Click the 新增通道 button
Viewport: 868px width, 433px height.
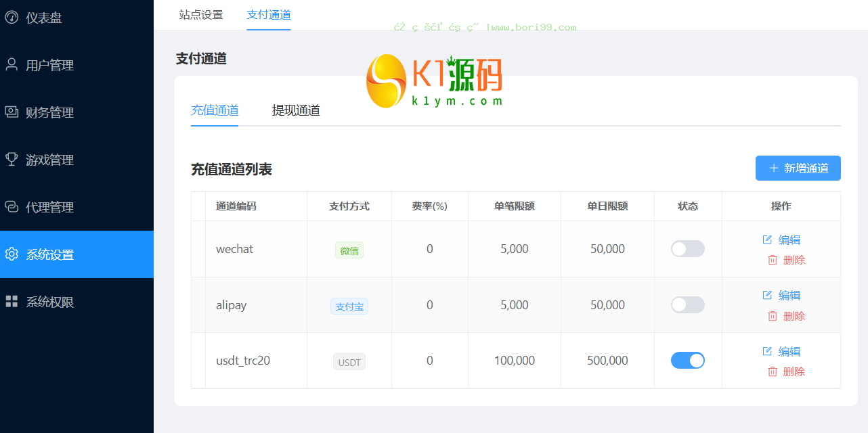[x=798, y=168]
